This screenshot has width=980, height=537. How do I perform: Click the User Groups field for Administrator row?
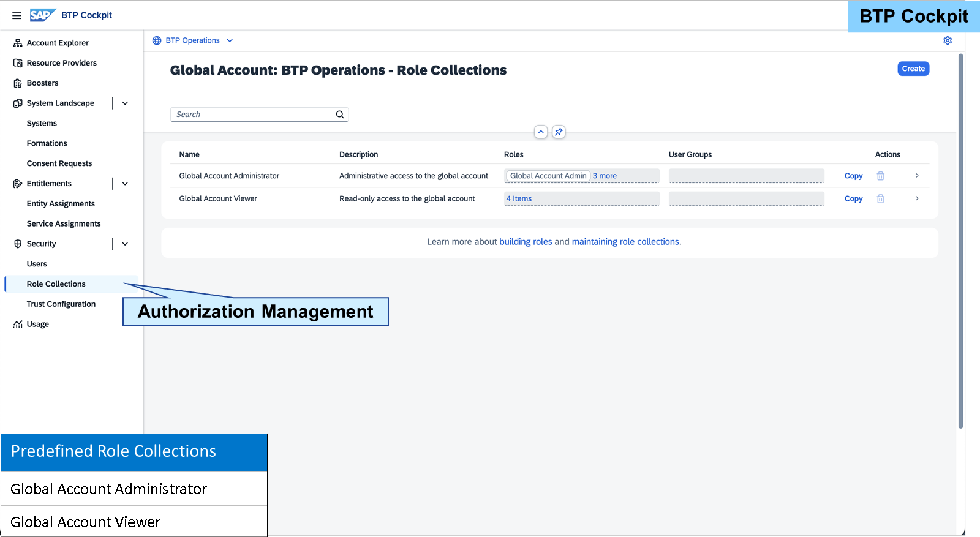(x=747, y=176)
